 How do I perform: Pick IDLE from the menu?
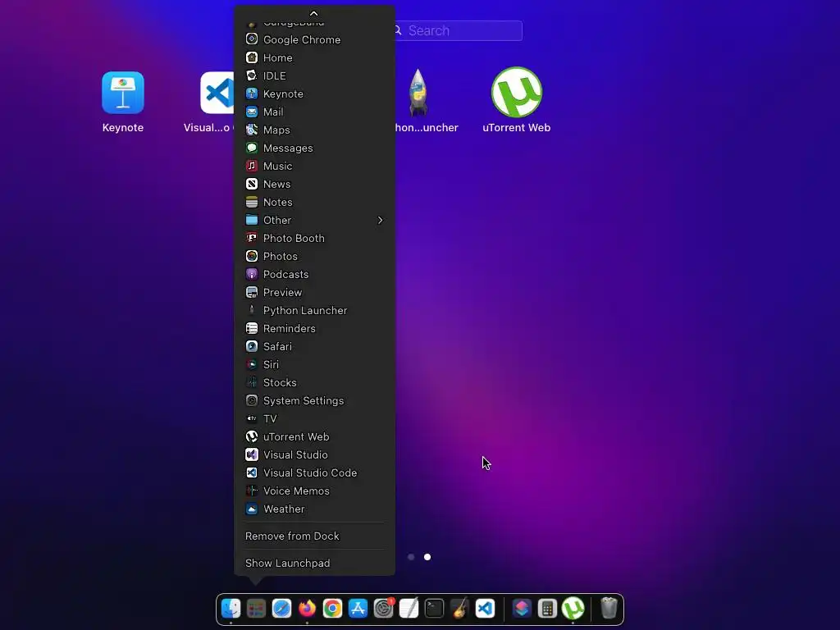(x=314, y=76)
